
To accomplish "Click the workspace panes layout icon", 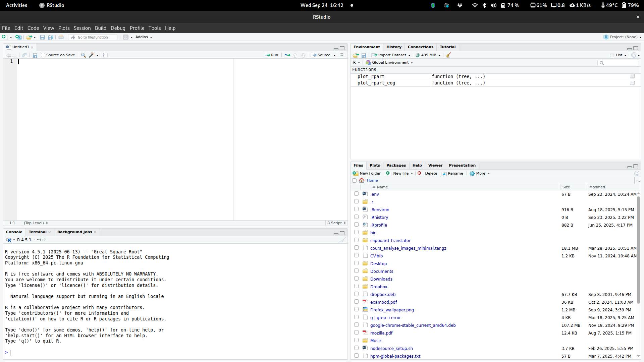I will tap(126, 37).
